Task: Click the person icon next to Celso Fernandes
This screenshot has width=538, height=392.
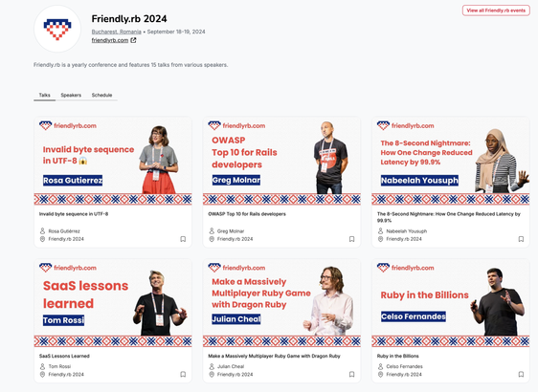Action: [380, 366]
